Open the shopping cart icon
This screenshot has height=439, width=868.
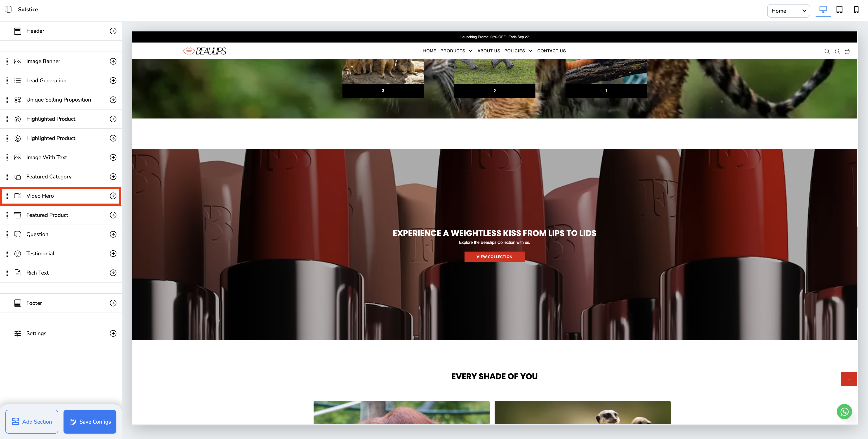847,51
